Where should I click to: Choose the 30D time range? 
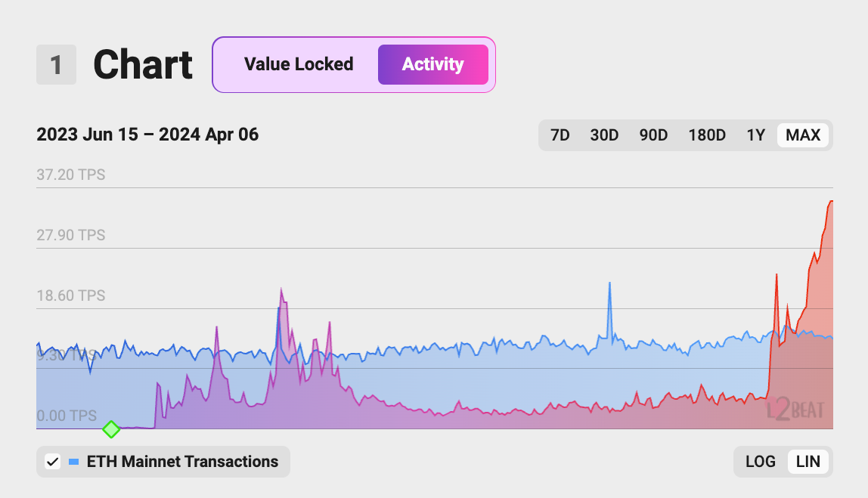coord(604,135)
